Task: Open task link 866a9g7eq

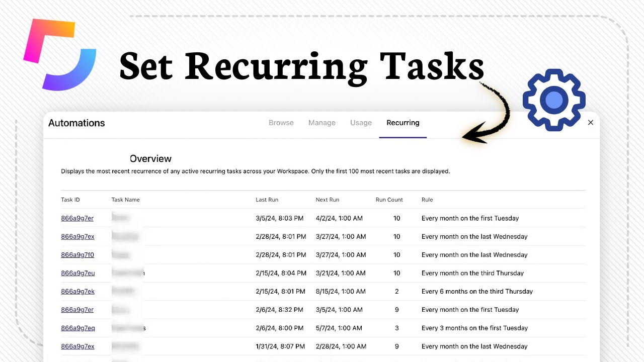Action: point(78,328)
